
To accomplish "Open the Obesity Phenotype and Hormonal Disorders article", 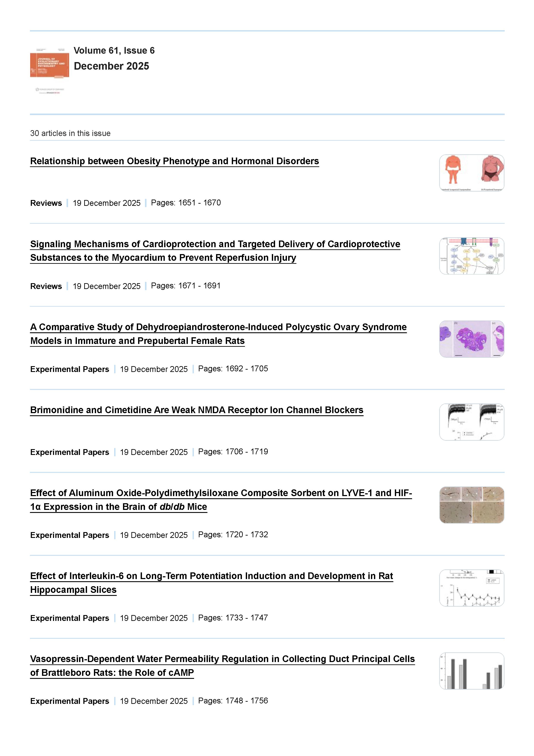I will point(174,161).
